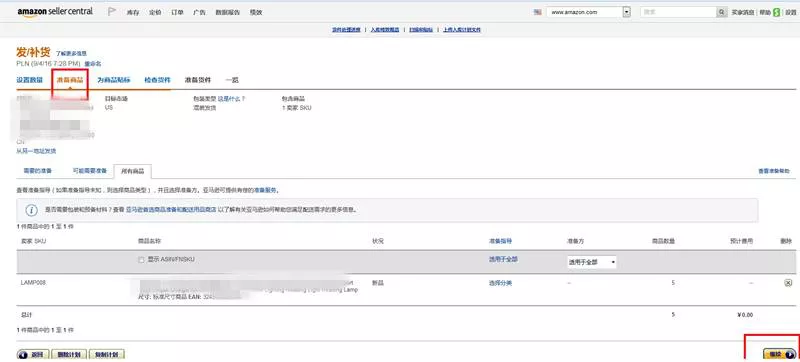The height and width of the screenshot is (362, 800).
Task: Switch to the 可能需要准备 tab
Action: 89,171
